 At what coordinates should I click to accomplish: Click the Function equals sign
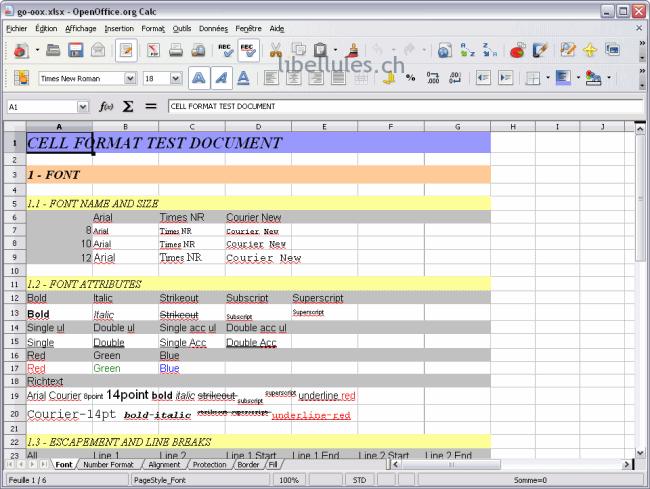[151, 107]
